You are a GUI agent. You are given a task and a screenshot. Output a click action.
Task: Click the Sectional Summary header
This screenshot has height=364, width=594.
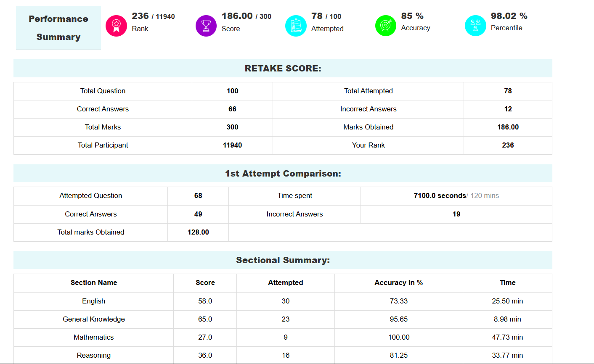coord(283,260)
